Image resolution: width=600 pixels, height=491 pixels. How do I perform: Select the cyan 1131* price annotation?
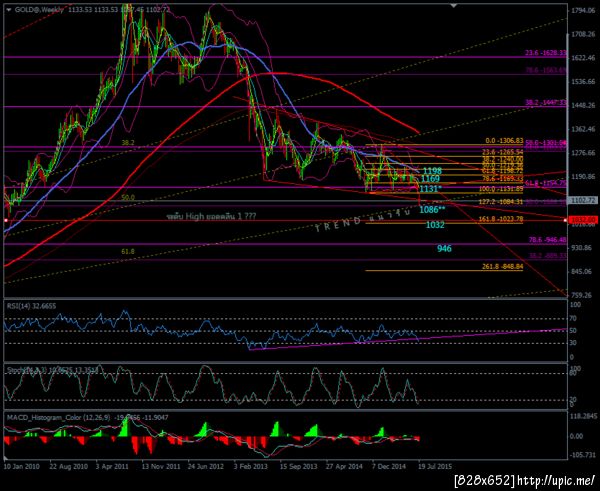430,189
